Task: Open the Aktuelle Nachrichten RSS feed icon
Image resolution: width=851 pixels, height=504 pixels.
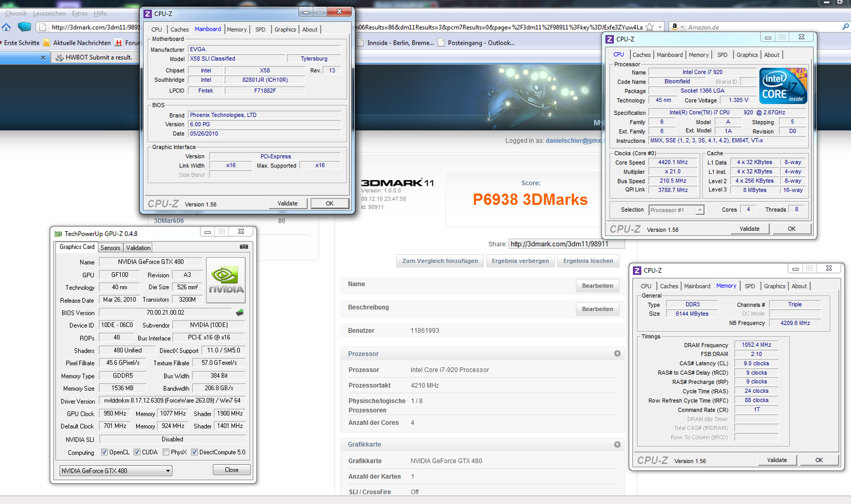Action: tap(47, 43)
